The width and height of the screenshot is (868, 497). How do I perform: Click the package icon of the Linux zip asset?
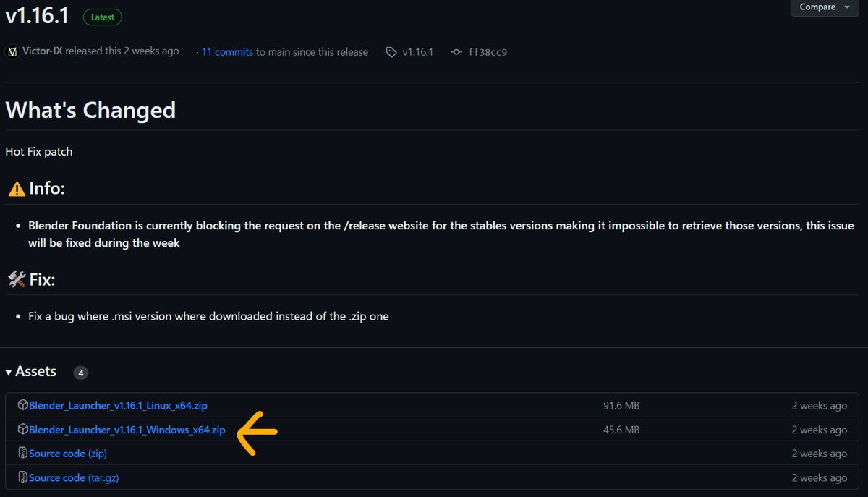(22, 405)
